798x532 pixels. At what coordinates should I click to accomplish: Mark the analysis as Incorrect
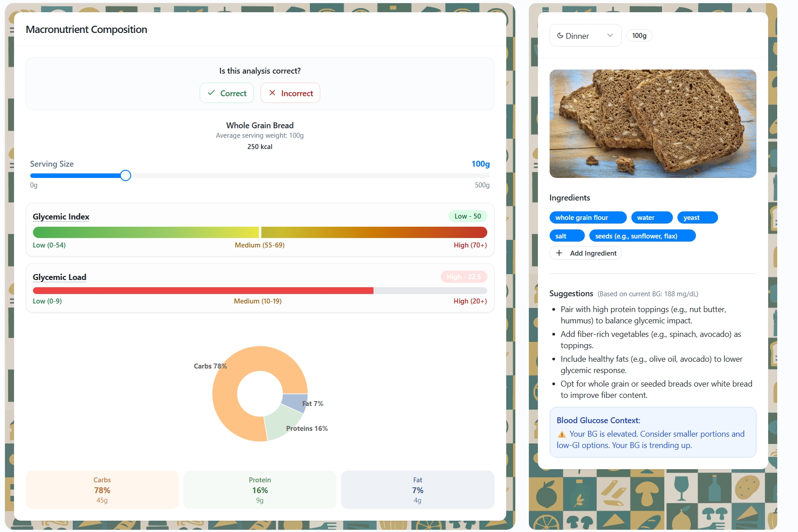click(290, 93)
